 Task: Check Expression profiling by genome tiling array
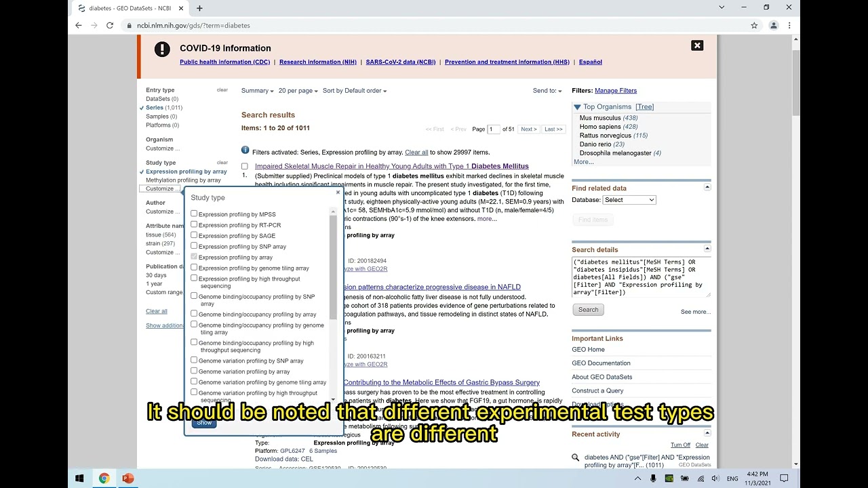(x=194, y=267)
